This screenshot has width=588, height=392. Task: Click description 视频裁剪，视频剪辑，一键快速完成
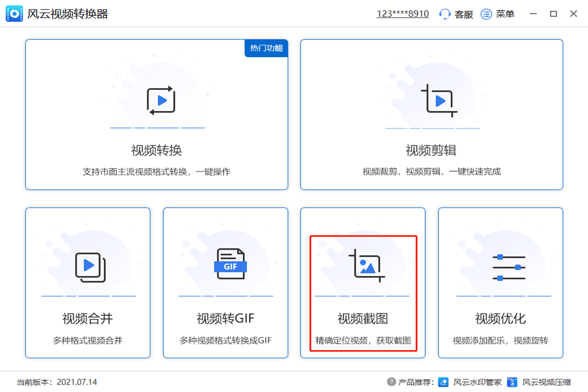pos(432,172)
